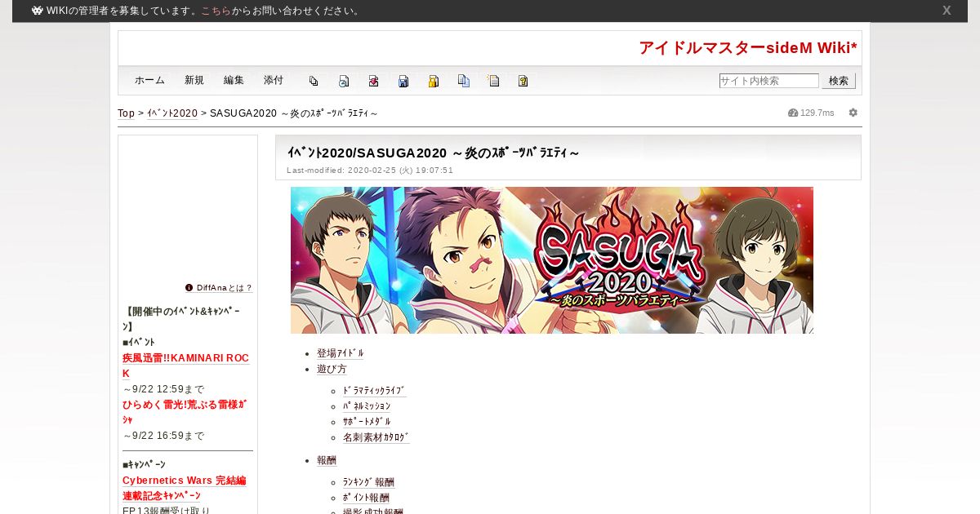Jump to 登場ｱｲﾄﾞﾙ section

[x=341, y=353]
